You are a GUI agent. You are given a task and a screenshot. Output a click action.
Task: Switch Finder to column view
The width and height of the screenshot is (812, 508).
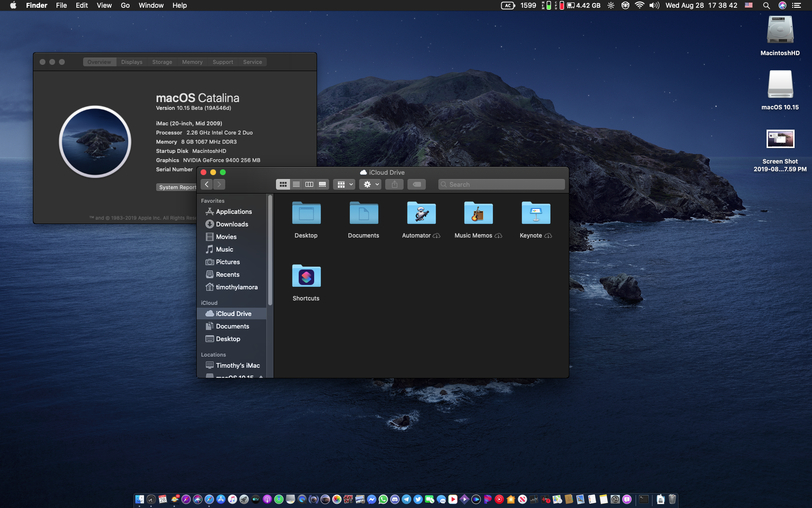pos(309,184)
